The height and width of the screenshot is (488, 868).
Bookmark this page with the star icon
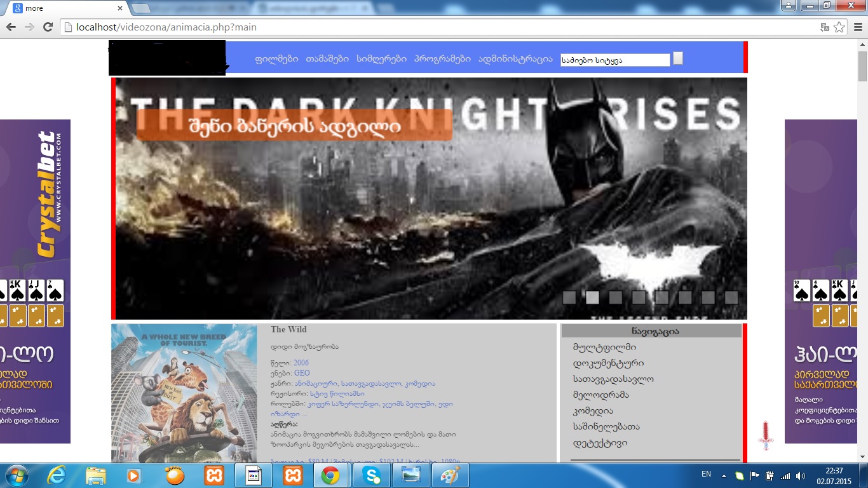[x=839, y=27]
